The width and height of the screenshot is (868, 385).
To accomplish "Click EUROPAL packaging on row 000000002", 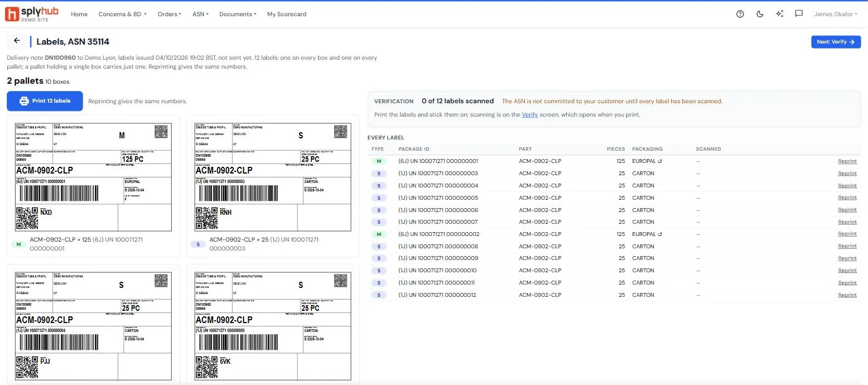I will (x=647, y=234).
